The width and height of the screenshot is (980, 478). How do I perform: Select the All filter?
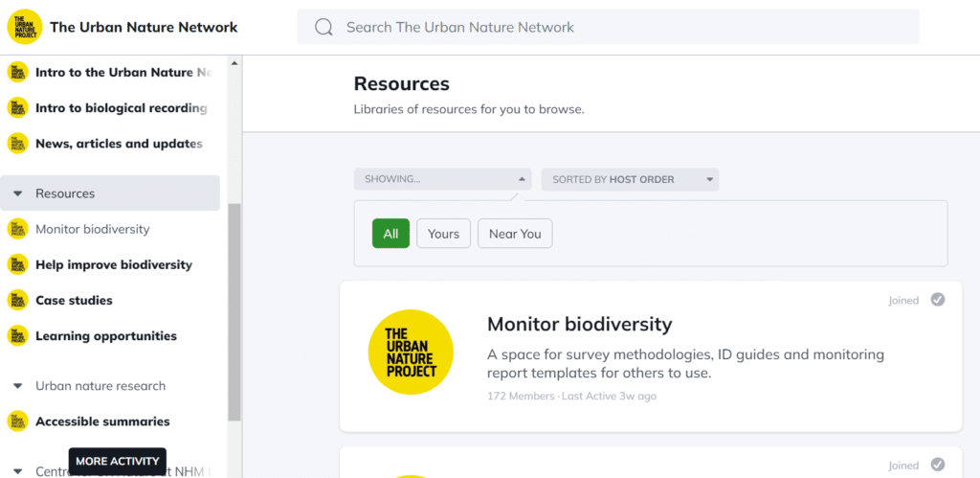390,234
